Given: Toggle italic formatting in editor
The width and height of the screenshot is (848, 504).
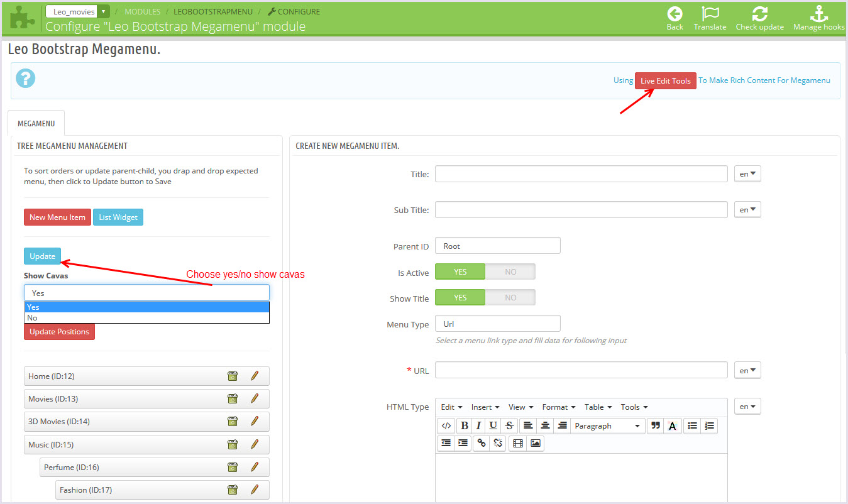Looking at the screenshot, I should point(478,425).
